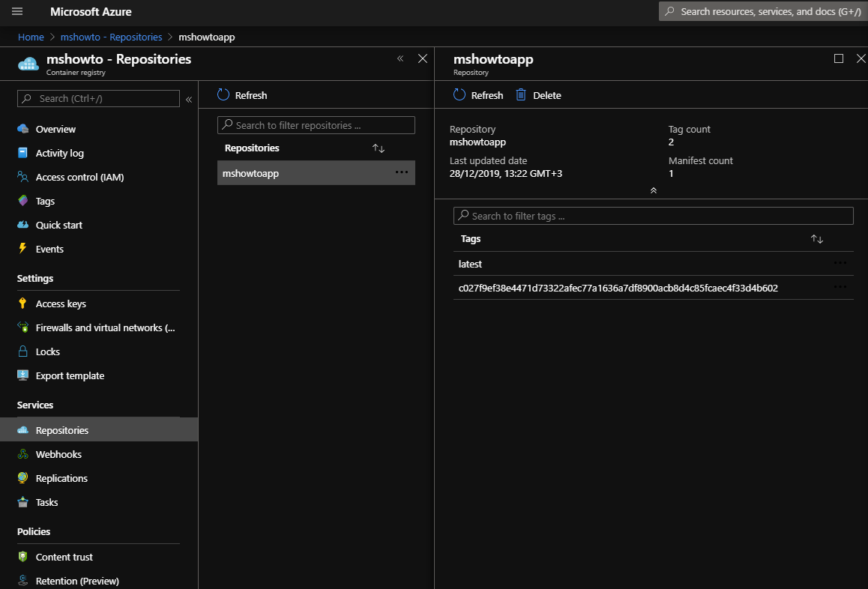
Task: Select the mshowtoapp repository row
Action: click(x=316, y=172)
